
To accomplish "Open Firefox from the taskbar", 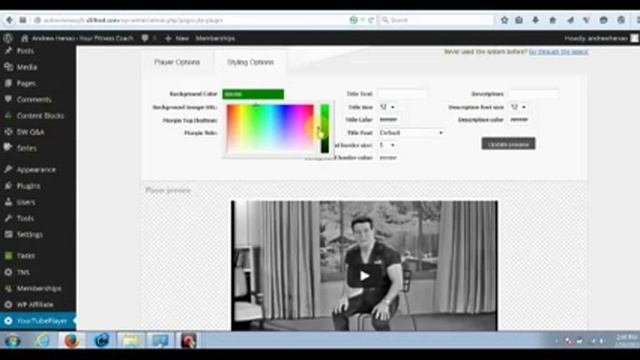I will click(71, 340).
